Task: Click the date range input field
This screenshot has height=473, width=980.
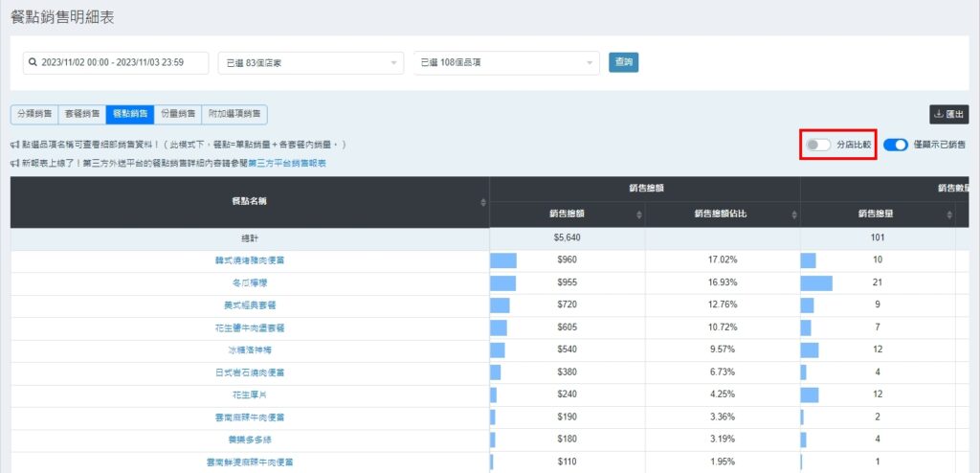Action: click(120, 62)
